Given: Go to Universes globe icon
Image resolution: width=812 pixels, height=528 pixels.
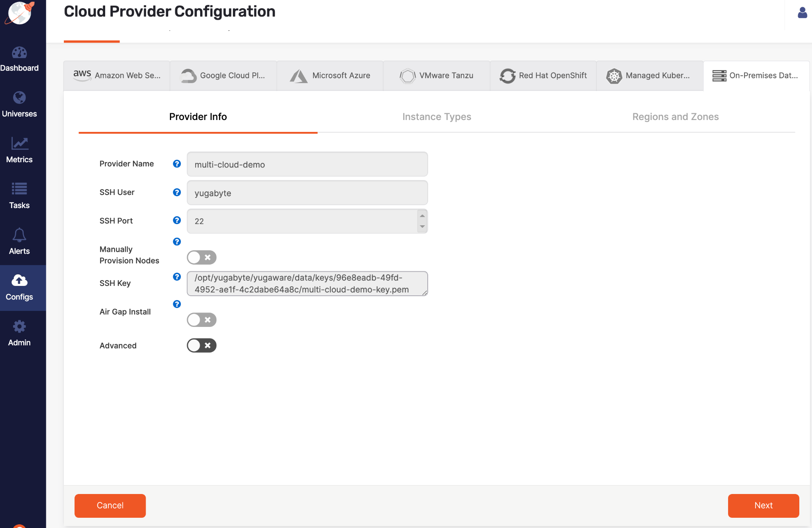Looking at the screenshot, I should (19, 98).
